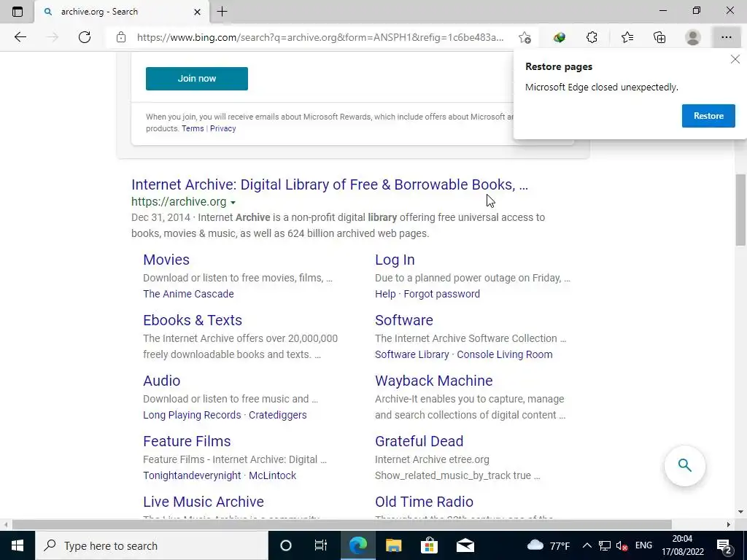Open the Privacy link

pos(223,128)
